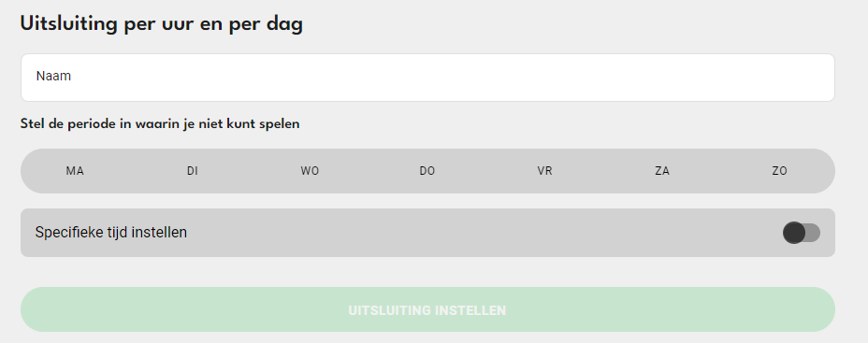Click the heading Uitsluiting per uur en per dag
This screenshot has width=868, height=343.
161,25
